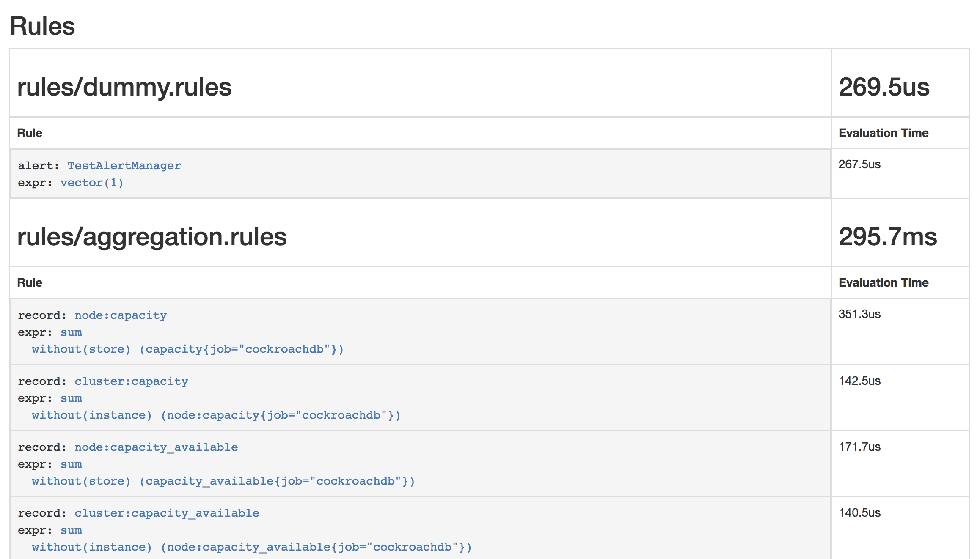Screen dimensions: 980x559
Task: Click capacity_available{job="cockroachdb"} metric link
Action: tap(277, 481)
